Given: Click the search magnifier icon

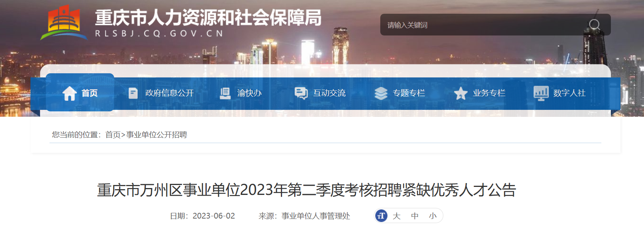Looking at the screenshot, I should click(x=595, y=25).
